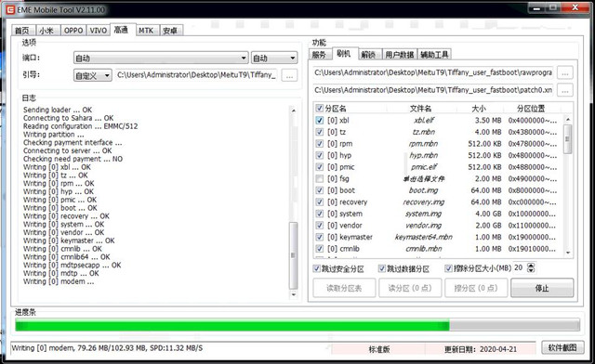Click the 标准版 status entry
595x364 pixels.
tap(379, 349)
